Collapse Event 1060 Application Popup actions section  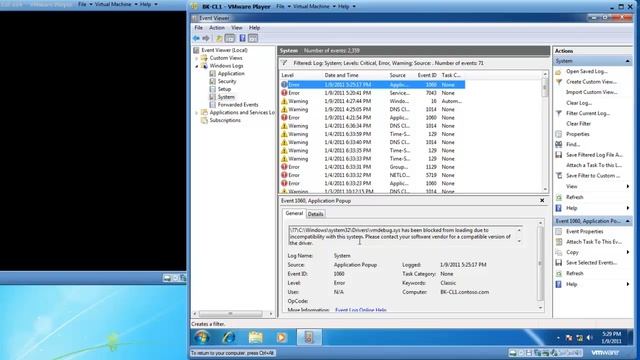(x=627, y=221)
